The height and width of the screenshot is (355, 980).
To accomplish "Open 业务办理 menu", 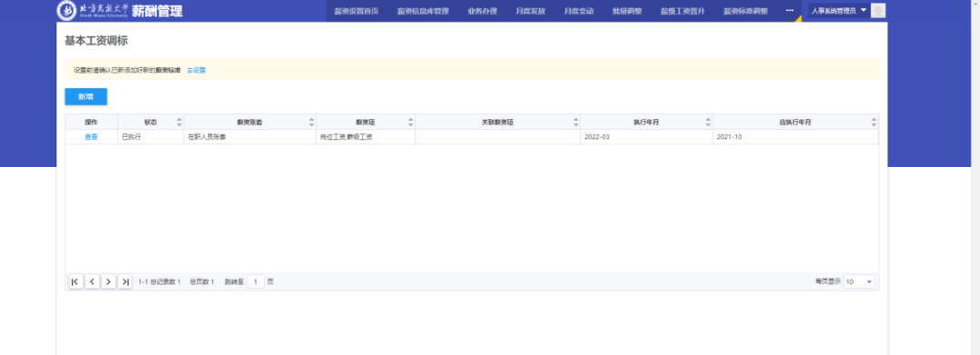I will (x=483, y=11).
